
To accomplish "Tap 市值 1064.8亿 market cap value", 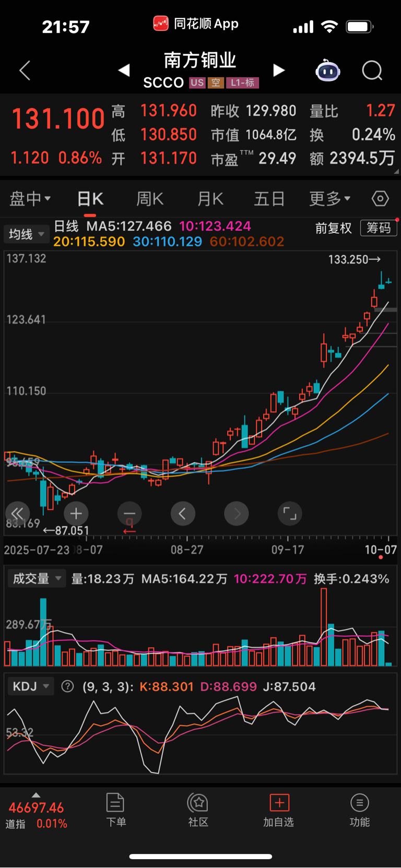I will coord(254,135).
